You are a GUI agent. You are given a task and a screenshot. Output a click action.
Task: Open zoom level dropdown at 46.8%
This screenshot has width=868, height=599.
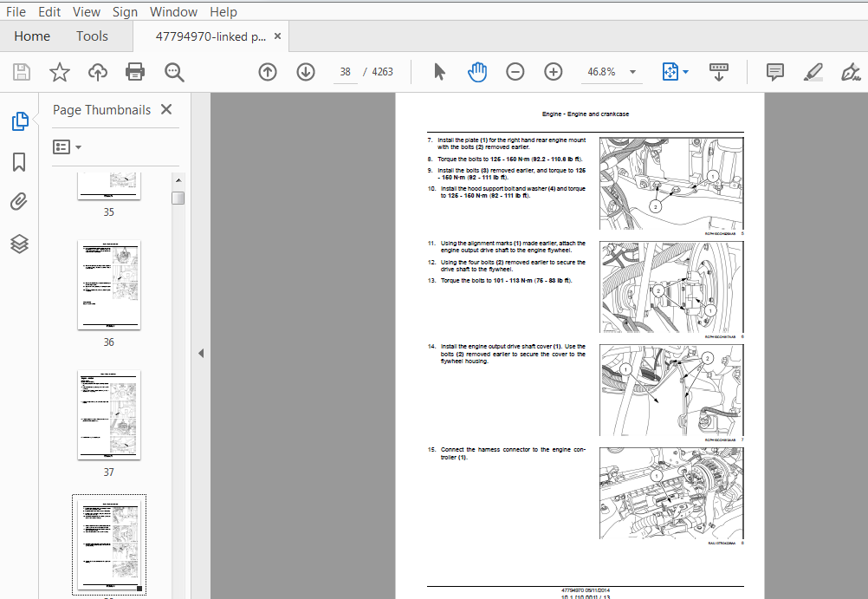(x=632, y=72)
